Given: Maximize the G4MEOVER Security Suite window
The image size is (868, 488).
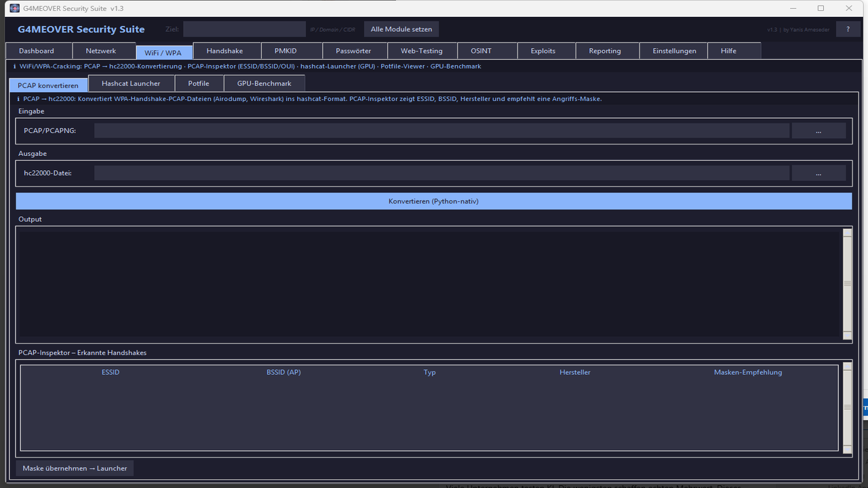Looking at the screenshot, I should point(821,8).
